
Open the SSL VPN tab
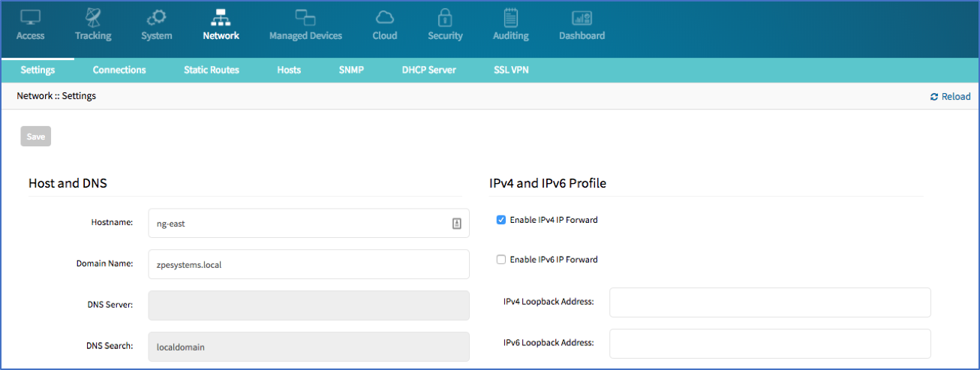[x=512, y=70]
